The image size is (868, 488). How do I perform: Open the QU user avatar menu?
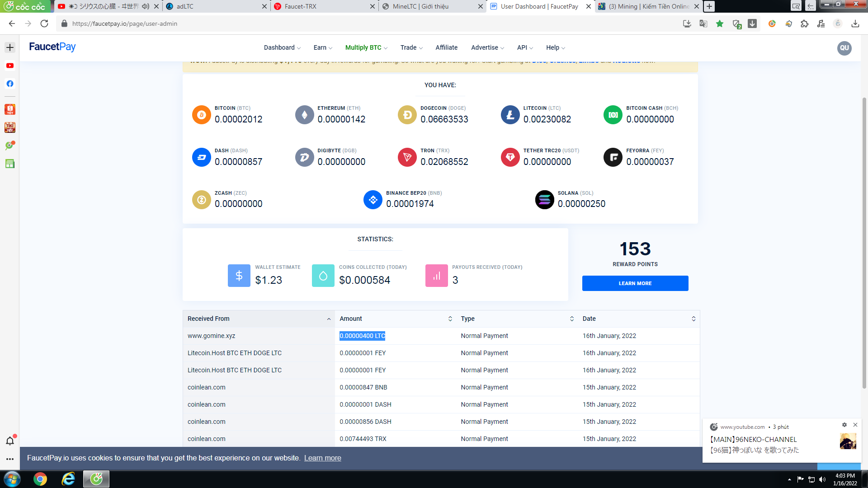pyautogui.click(x=844, y=48)
